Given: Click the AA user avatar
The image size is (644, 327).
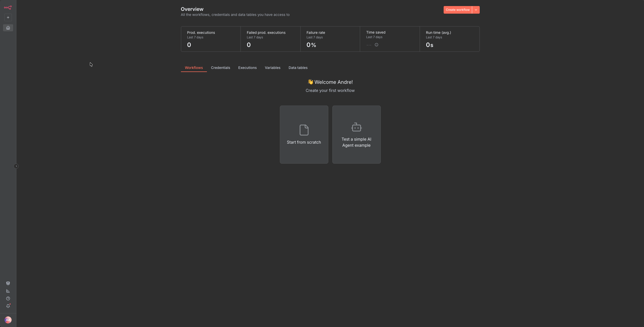Looking at the screenshot, I should tap(8, 320).
